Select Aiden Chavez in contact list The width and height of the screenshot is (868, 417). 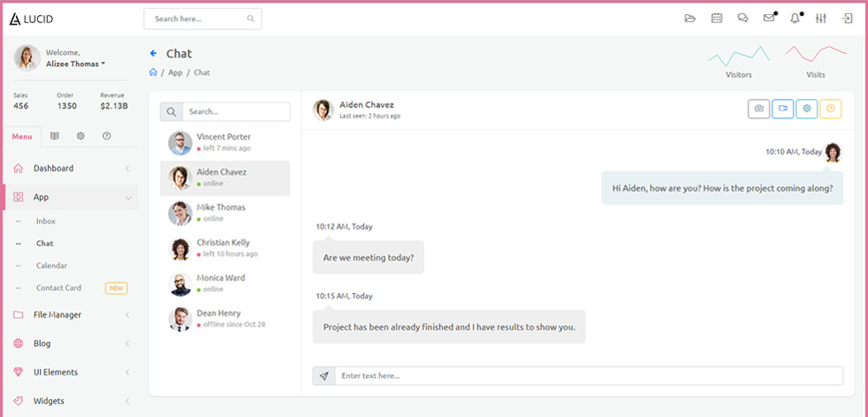pos(225,178)
